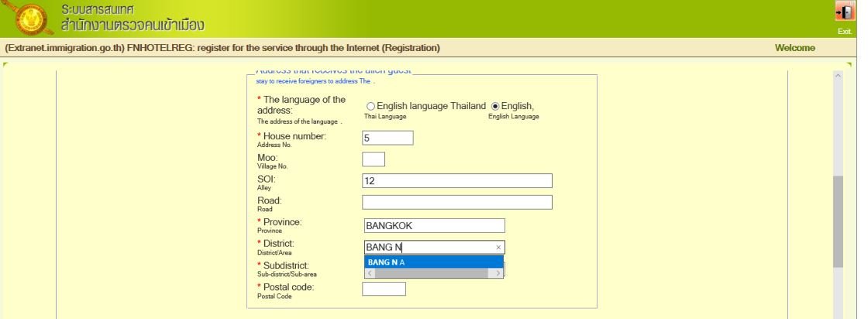Click the empty Road input field

click(x=456, y=202)
